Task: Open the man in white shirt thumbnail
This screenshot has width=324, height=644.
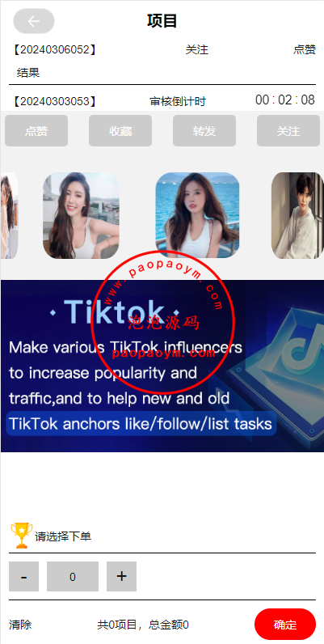Action: click(298, 215)
